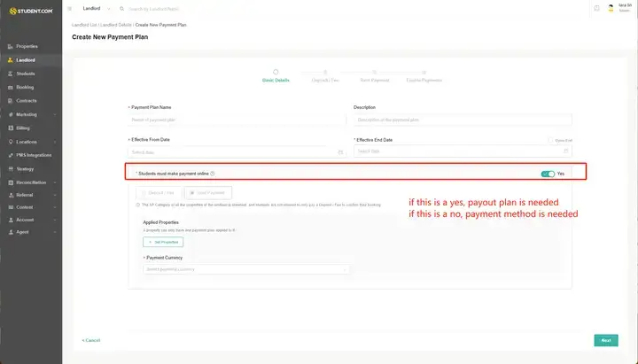
Task: Click the Reconciliation sidebar icon
Action: click(11, 182)
